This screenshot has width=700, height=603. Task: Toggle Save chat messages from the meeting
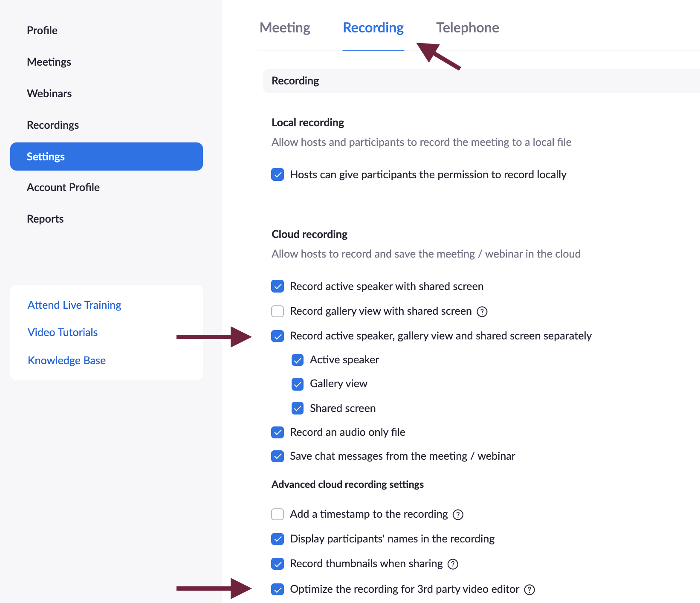(x=278, y=456)
